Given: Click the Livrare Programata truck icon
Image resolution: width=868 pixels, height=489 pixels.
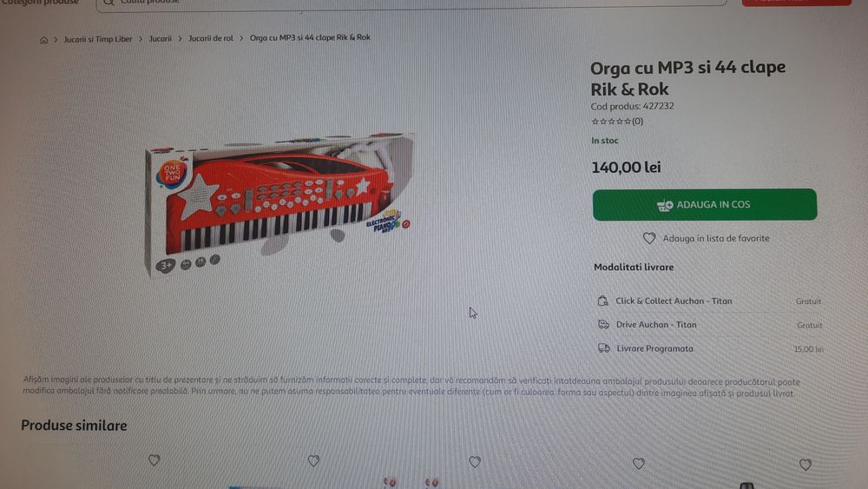Looking at the screenshot, I should 604,348.
